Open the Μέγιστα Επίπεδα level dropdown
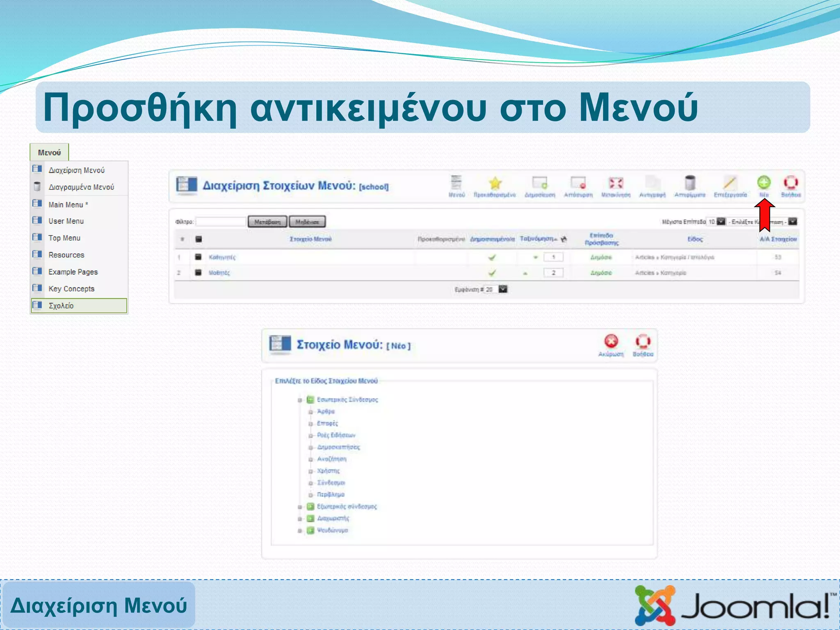The width and height of the screenshot is (840, 630). [x=721, y=222]
